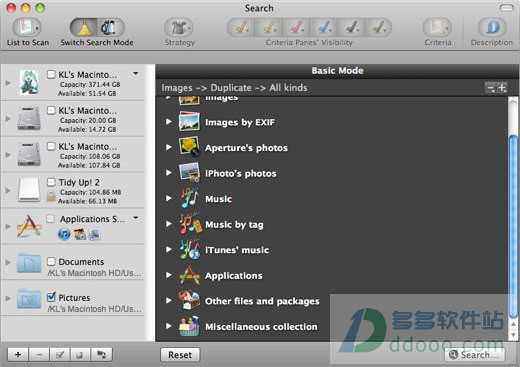The height and width of the screenshot is (367, 520).
Task: Expand the Applications category
Action: tap(169, 275)
